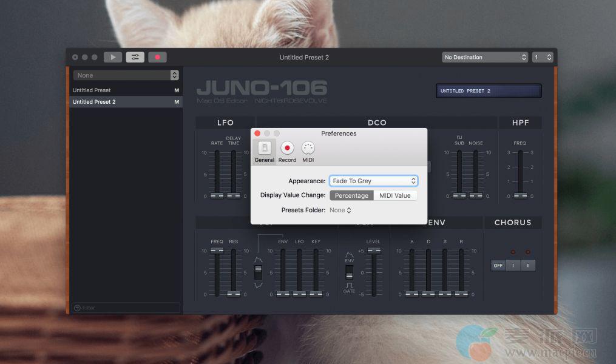This screenshot has height=364, width=616.
Task: Click the M badge beside Untitled Preset
Action: click(177, 90)
